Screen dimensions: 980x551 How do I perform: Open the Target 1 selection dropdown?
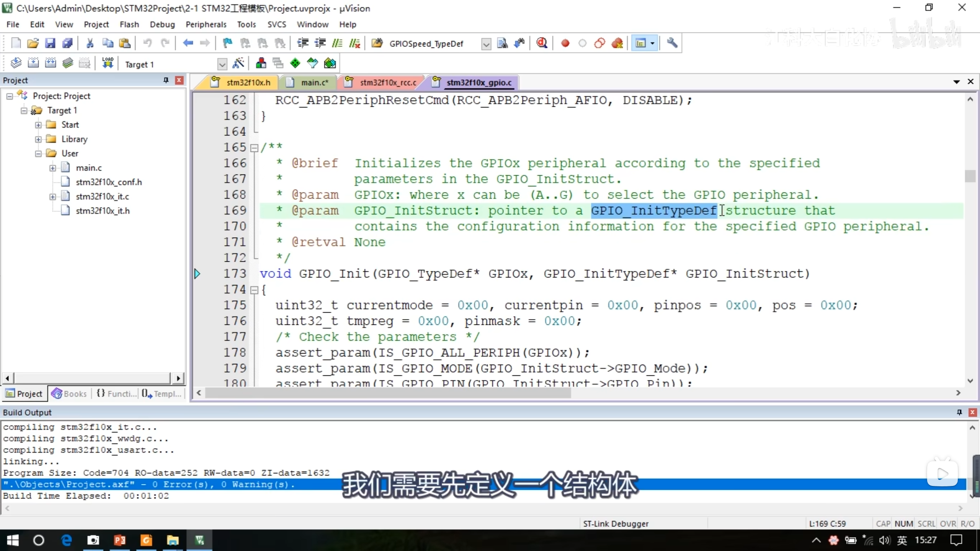click(x=222, y=64)
